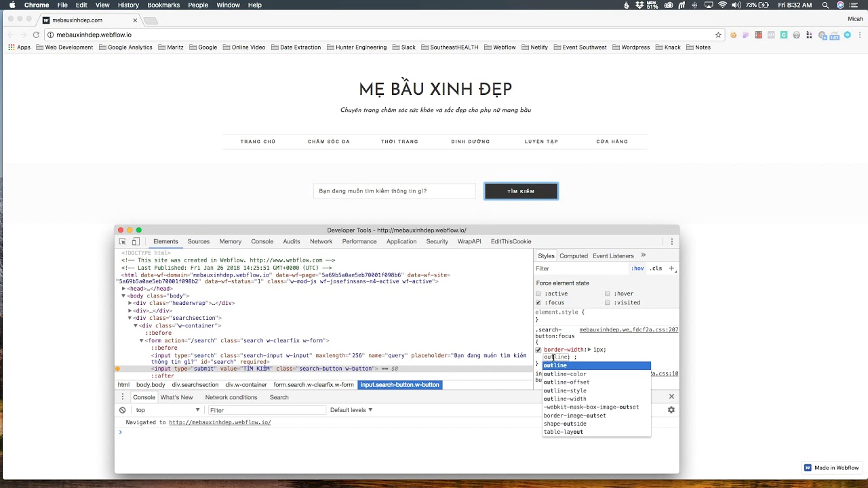This screenshot has height=488, width=868.
Task: Click the TÌM KIẾM search button
Action: (521, 191)
